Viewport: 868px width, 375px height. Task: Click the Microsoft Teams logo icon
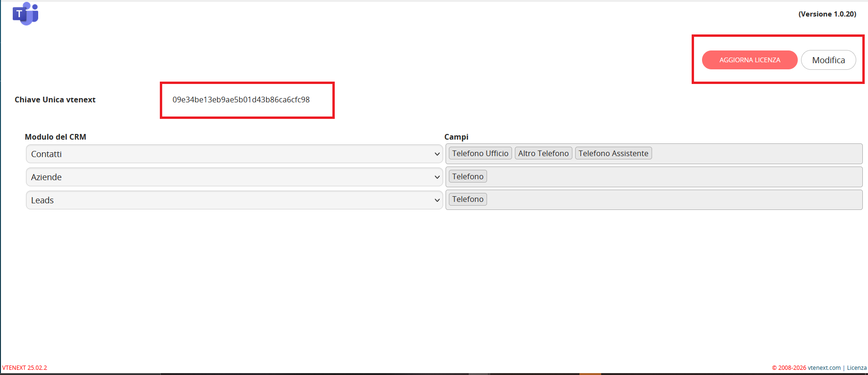(25, 14)
